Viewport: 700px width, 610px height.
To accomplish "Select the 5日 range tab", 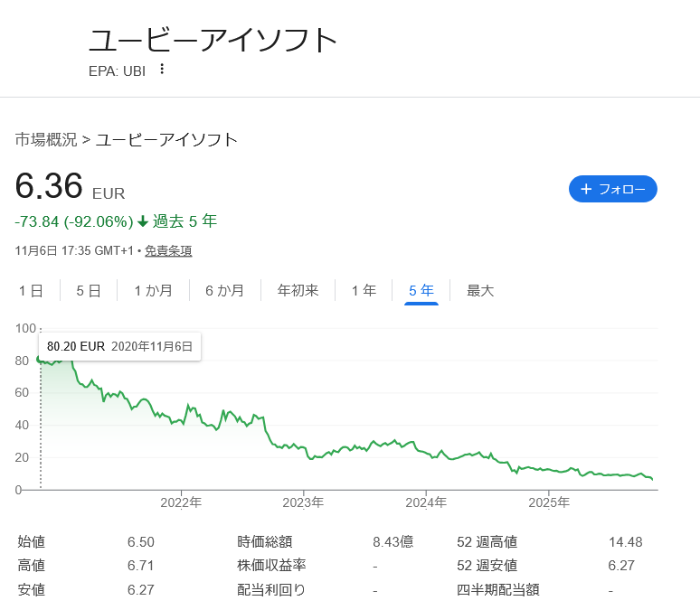I will point(88,291).
